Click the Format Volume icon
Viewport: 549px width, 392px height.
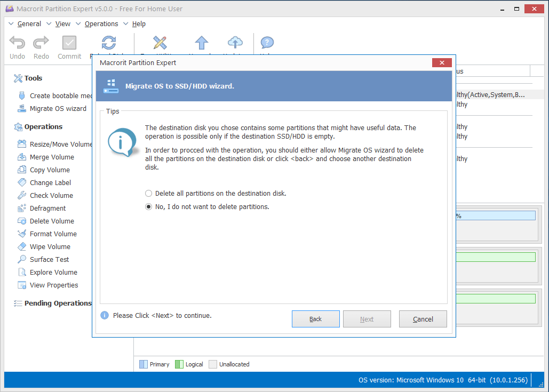[x=22, y=234]
